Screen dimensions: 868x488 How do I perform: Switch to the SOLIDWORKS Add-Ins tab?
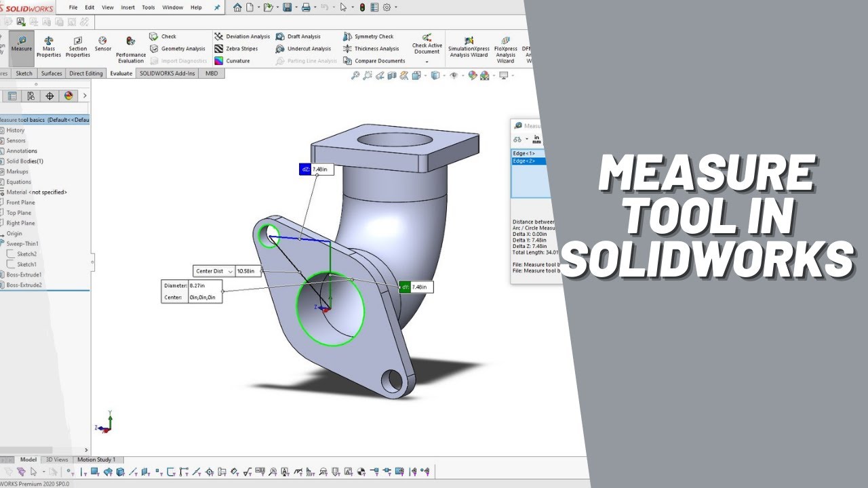[x=167, y=73]
